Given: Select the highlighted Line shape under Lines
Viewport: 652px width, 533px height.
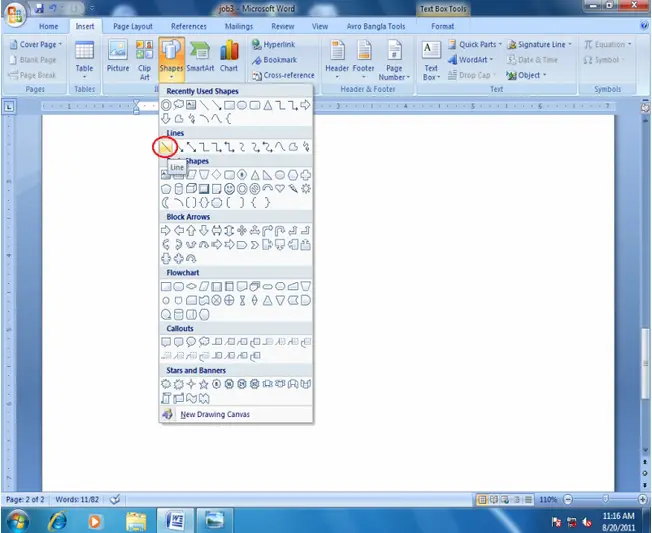Looking at the screenshot, I should (x=165, y=147).
